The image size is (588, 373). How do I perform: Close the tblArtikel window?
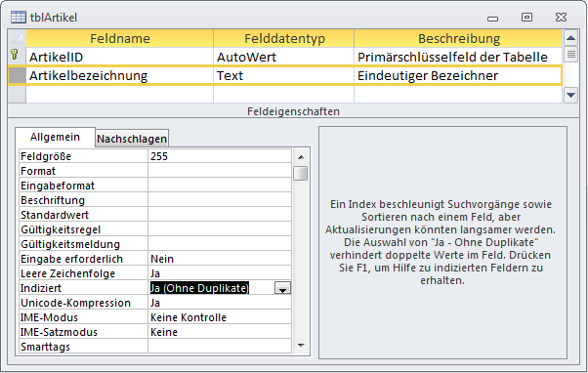pyautogui.click(x=561, y=18)
